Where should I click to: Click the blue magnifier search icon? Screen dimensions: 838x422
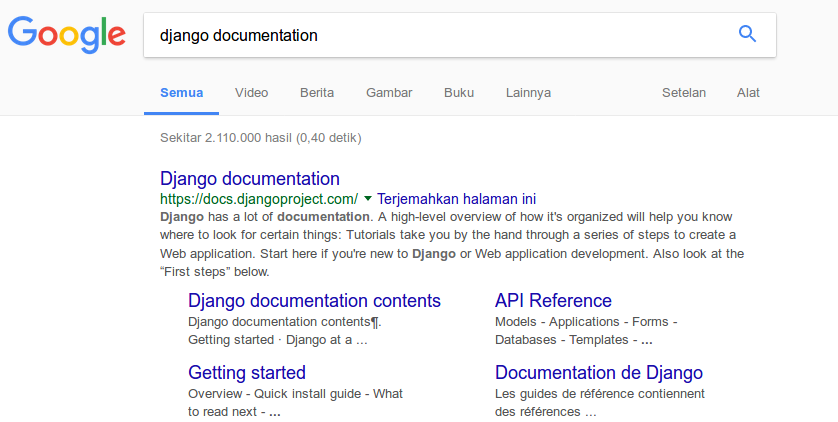[x=747, y=34]
